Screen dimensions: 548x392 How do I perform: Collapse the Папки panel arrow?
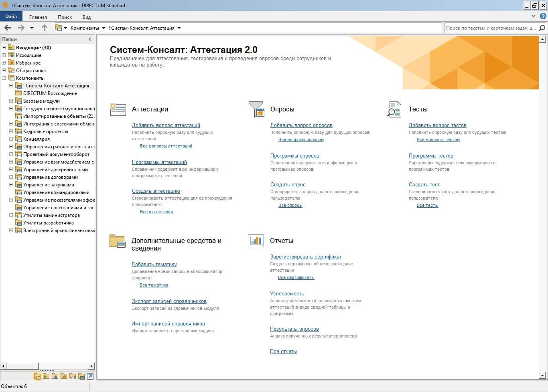coord(90,39)
